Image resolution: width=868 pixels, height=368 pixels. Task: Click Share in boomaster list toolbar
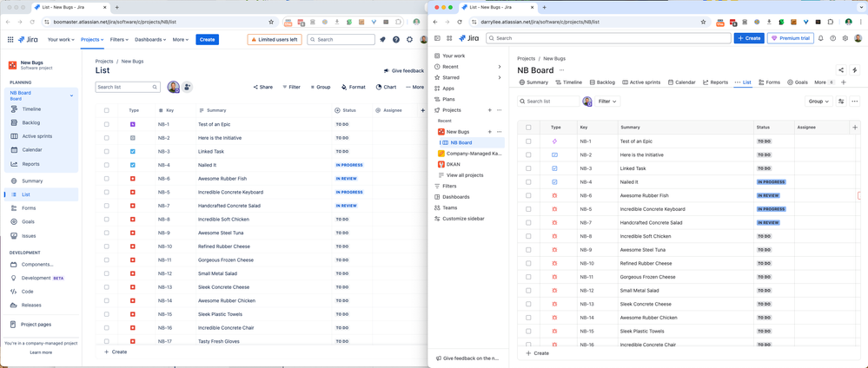point(263,87)
